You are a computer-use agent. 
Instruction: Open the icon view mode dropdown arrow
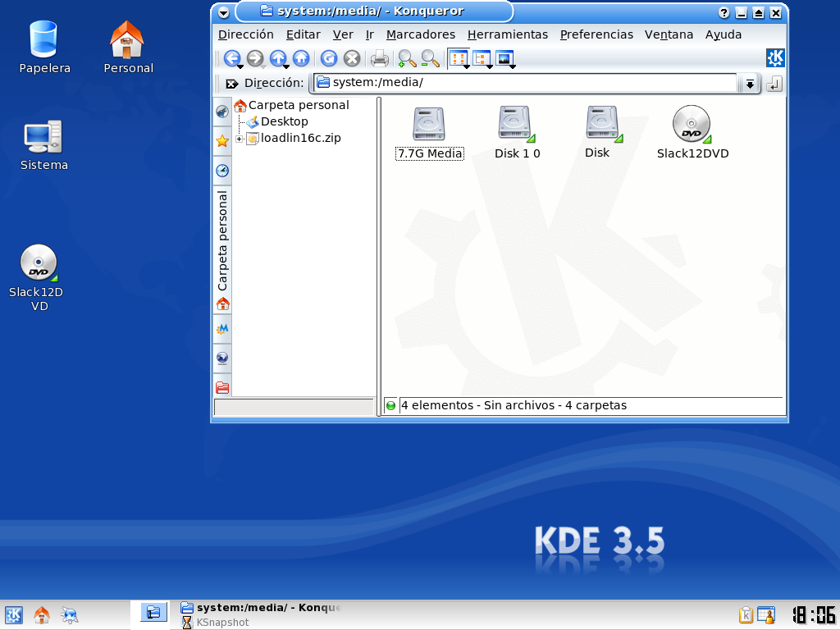coord(467,66)
